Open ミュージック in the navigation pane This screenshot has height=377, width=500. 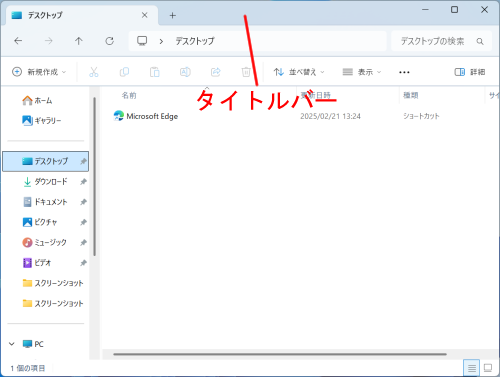pyautogui.click(x=44, y=242)
